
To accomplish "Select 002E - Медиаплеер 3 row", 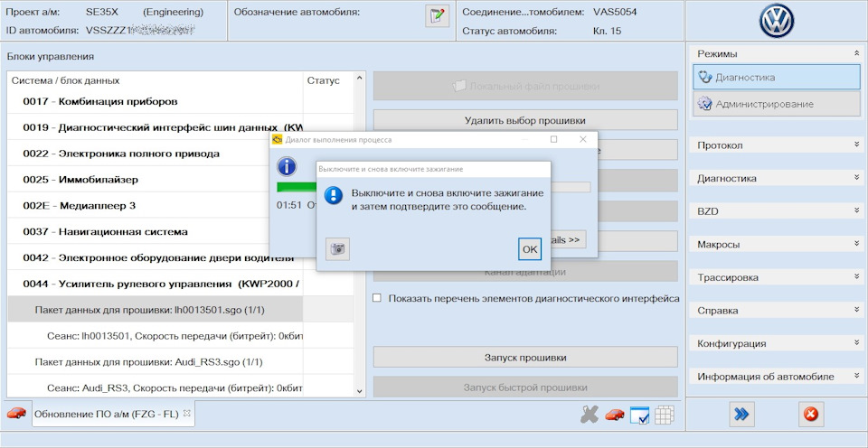I will pyautogui.click(x=155, y=205).
